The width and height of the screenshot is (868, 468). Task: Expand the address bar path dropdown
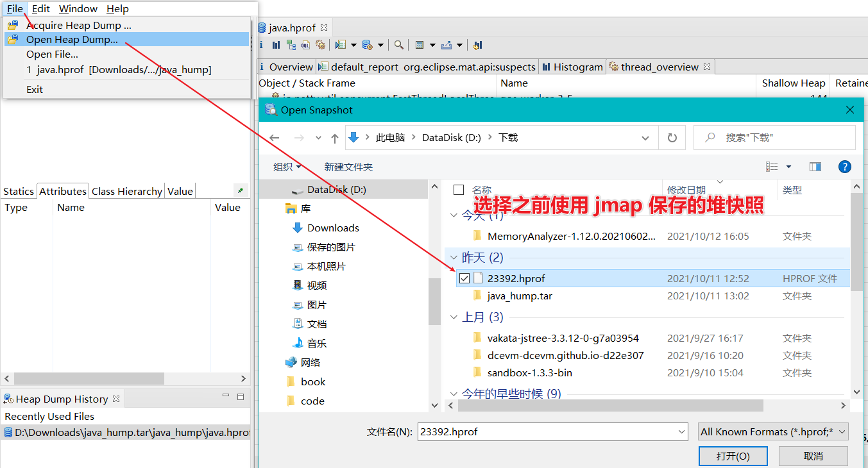point(645,138)
